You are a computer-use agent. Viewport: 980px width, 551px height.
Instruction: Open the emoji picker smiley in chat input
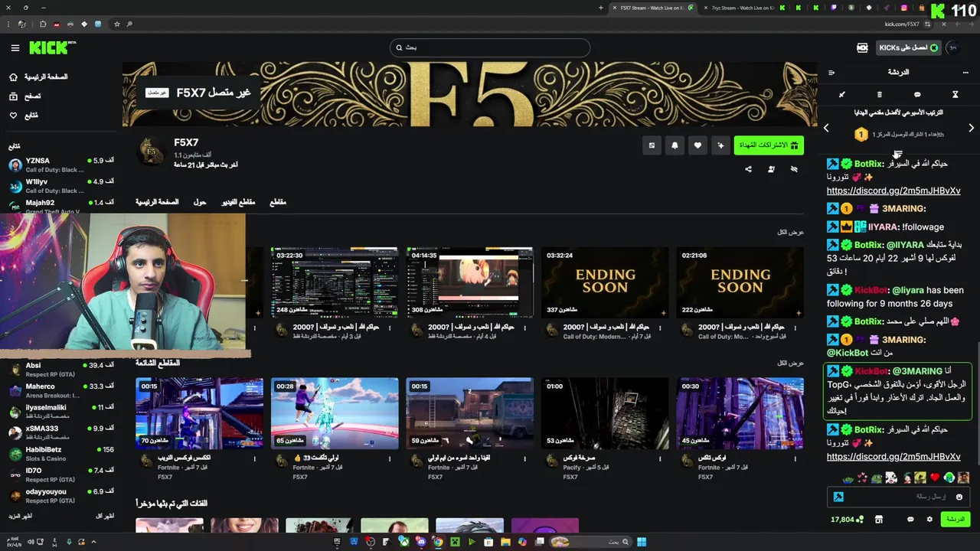[x=959, y=497]
